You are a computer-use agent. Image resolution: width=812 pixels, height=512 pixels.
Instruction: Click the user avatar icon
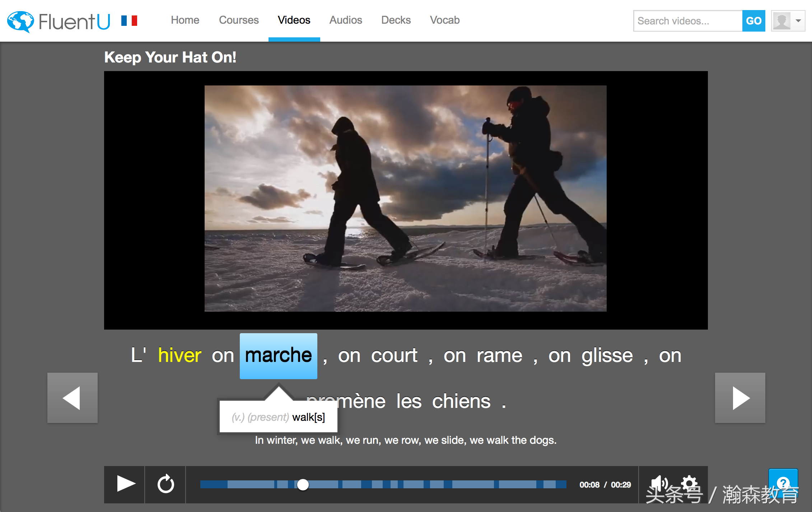[781, 21]
